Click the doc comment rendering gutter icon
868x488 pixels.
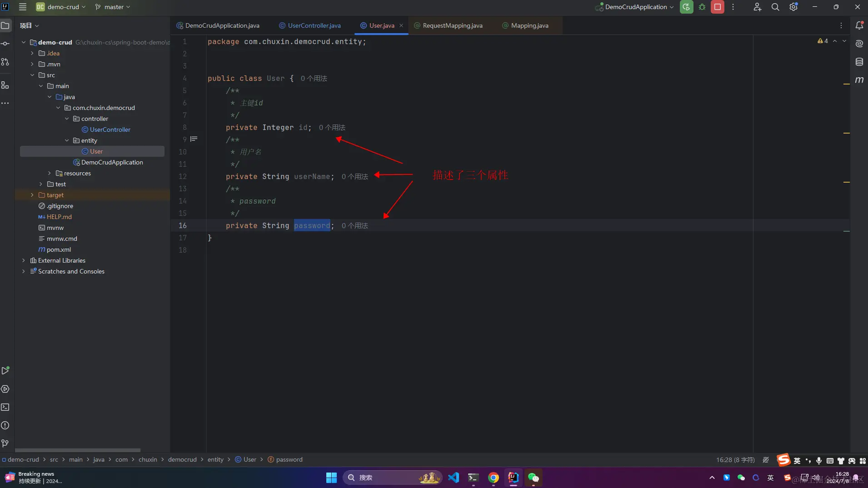[194, 139]
